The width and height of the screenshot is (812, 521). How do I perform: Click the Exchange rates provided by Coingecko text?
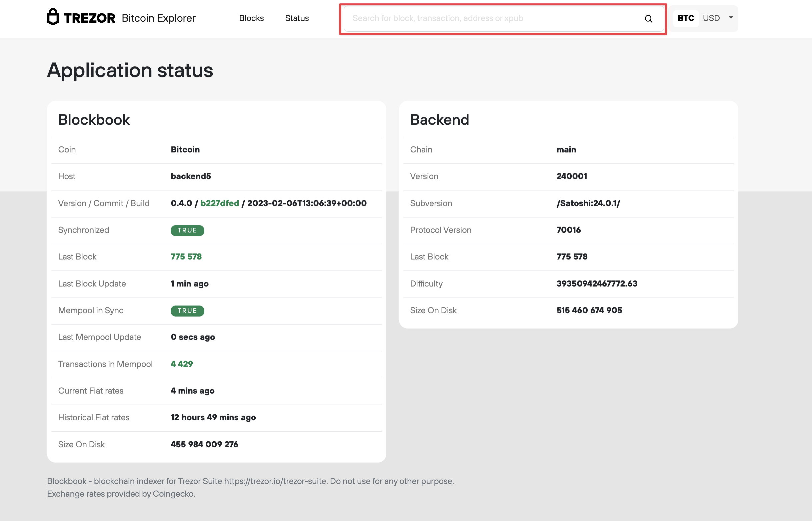tap(121, 494)
